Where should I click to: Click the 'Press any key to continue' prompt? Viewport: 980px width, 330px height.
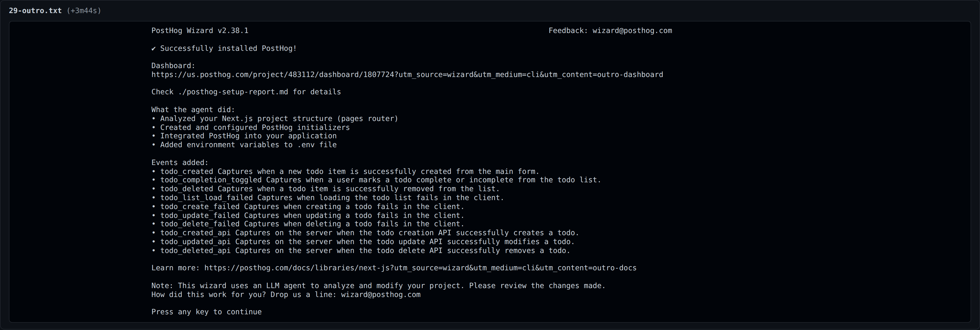206,312
